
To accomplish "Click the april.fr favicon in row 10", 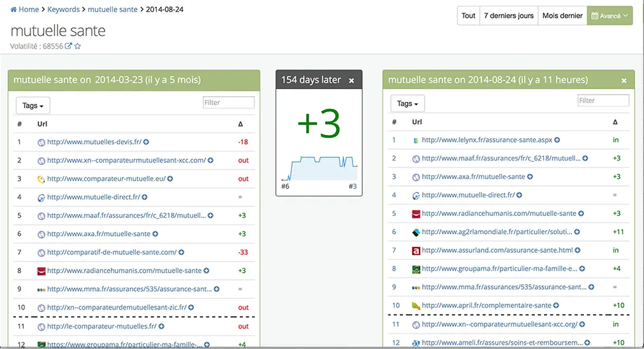I will click(416, 306).
